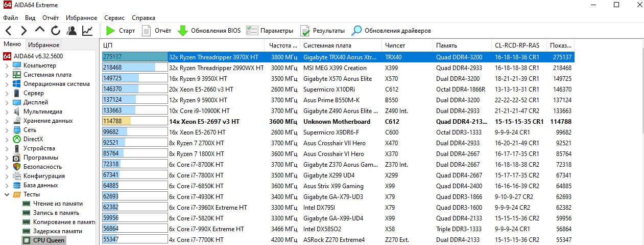Click the up-level arrow icon

pos(40,31)
